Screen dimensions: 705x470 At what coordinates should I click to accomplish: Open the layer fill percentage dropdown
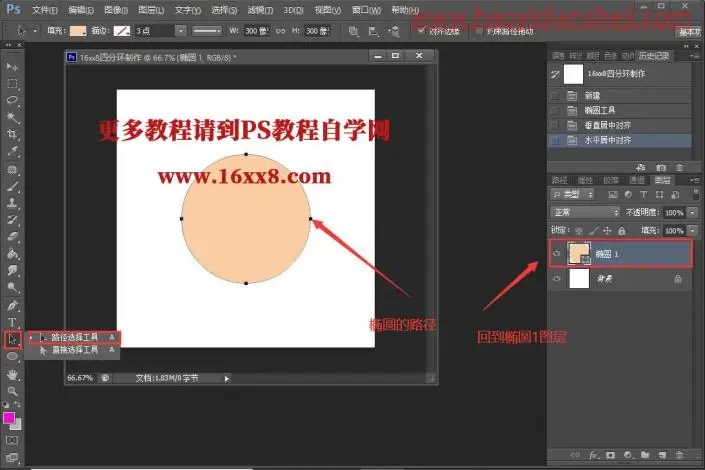tap(693, 231)
